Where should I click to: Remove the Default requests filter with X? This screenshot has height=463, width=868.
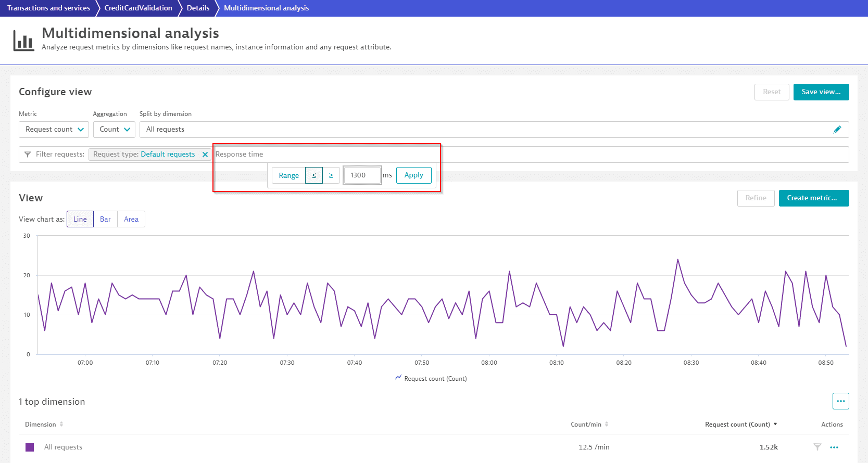pyautogui.click(x=205, y=155)
